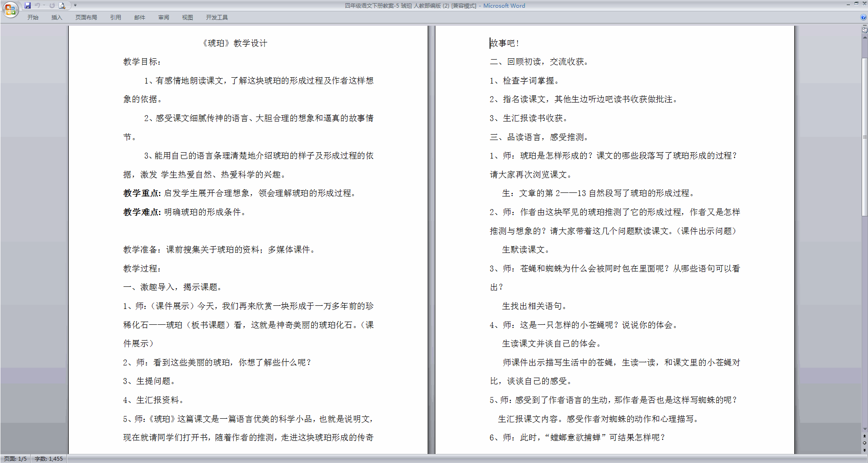The width and height of the screenshot is (868, 463).
Task: Click the split-window handle above the scrollbar
Action: (x=864, y=26)
